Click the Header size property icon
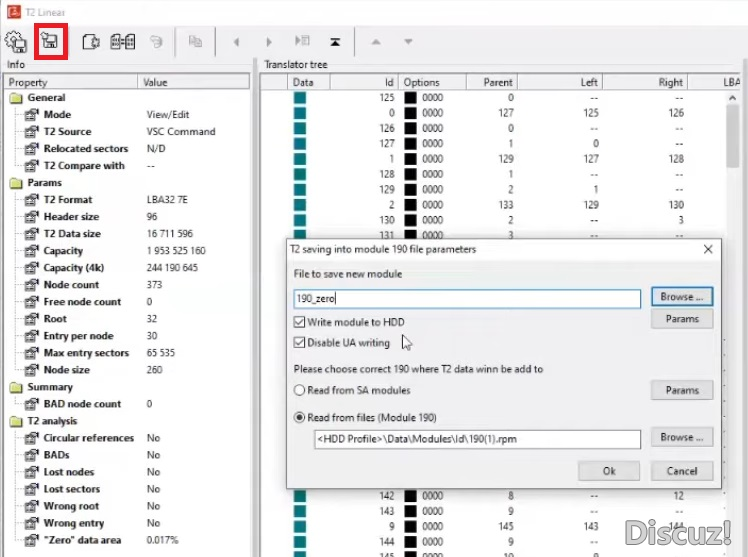The width and height of the screenshot is (748, 557). click(31, 217)
